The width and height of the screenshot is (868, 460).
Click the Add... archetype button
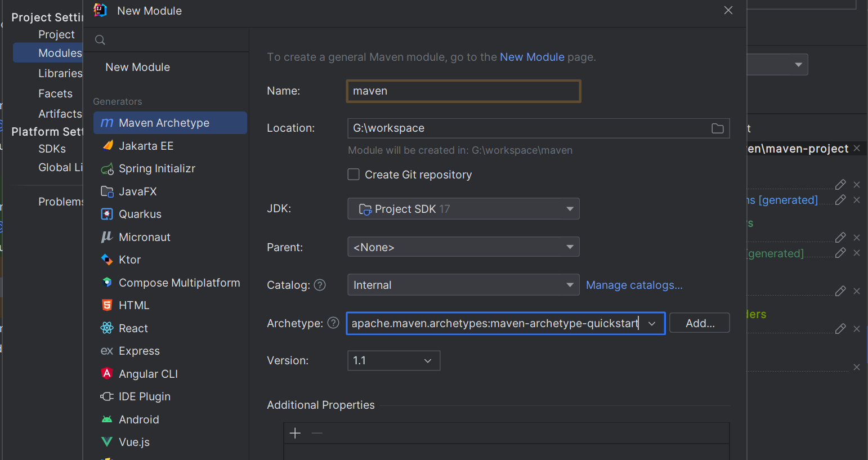tap(700, 323)
